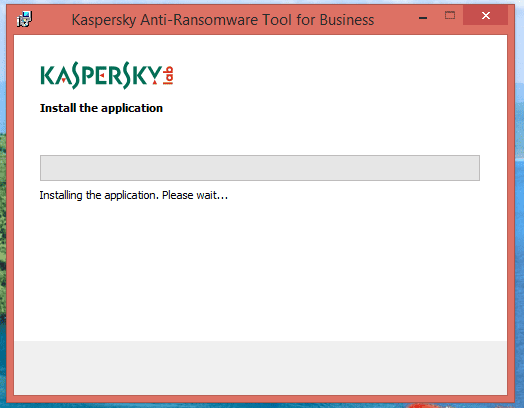The width and height of the screenshot is (524, 408).
Task: Click the installation progress bar
Action: (x=260, y=168)
